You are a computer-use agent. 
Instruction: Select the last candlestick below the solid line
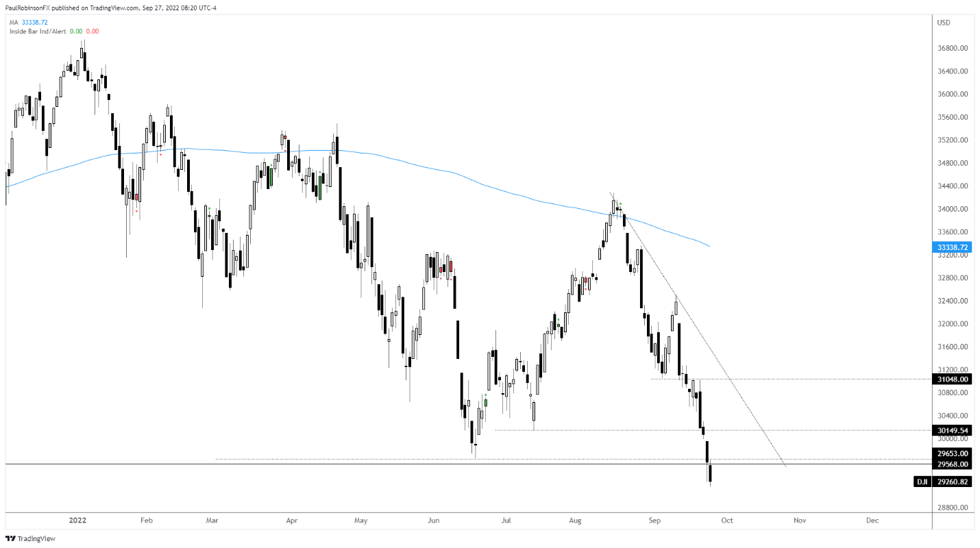(711, 475)
